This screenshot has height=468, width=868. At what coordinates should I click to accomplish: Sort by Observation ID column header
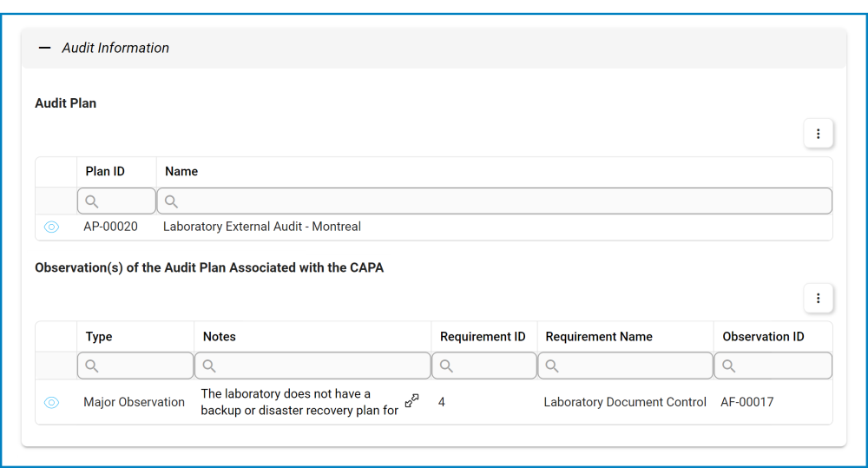(x=763, y=337)
